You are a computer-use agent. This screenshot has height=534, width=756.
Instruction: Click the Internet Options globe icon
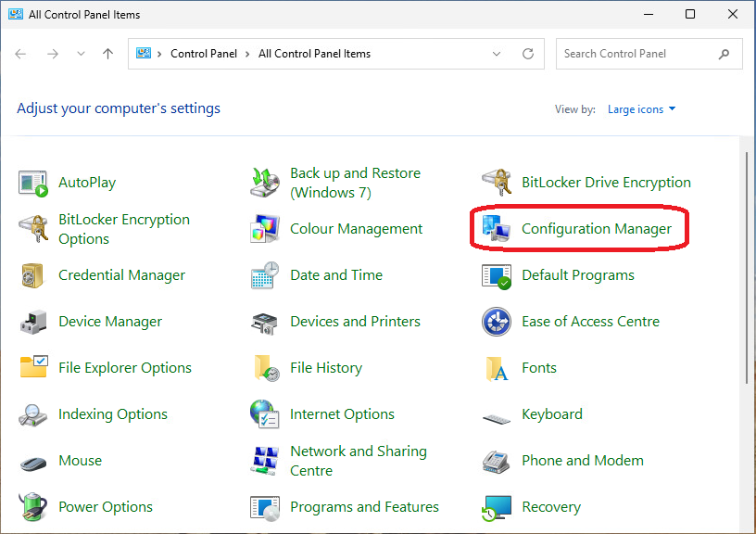pyautogui.click(x=265, y=414)
